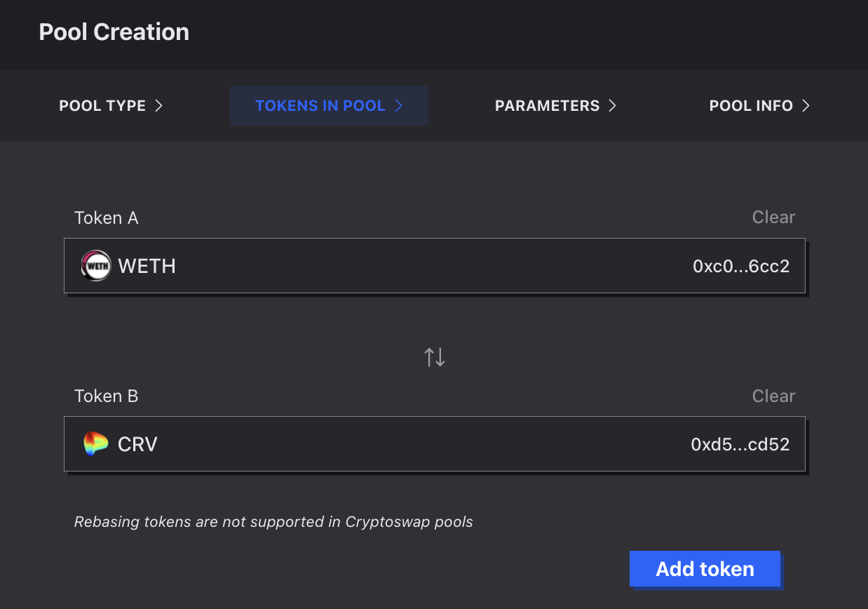
Task: Click the WETH token logo icon
Action: pos(96,266)
